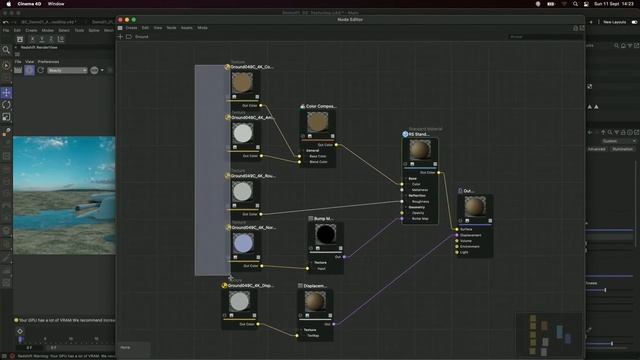This screenshot has width=640, height=360.
Task: Collapse the Geometry group in RS Standard
Action: (406, 207)
